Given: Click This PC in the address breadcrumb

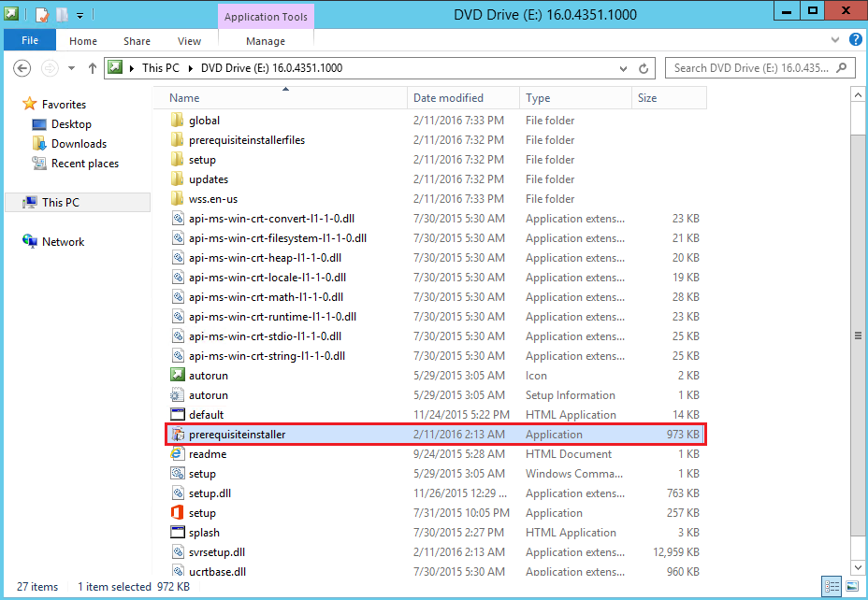Looking at the screenshot, I should coord(161,68).
